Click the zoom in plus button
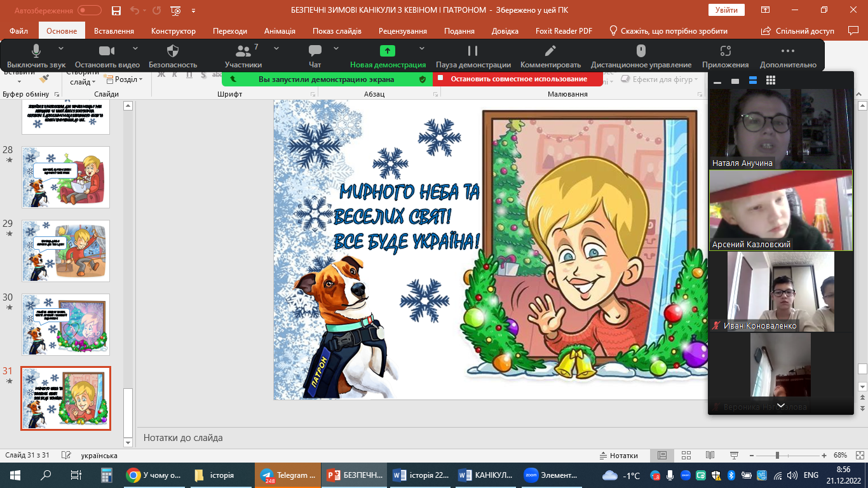 coord(824,456)
